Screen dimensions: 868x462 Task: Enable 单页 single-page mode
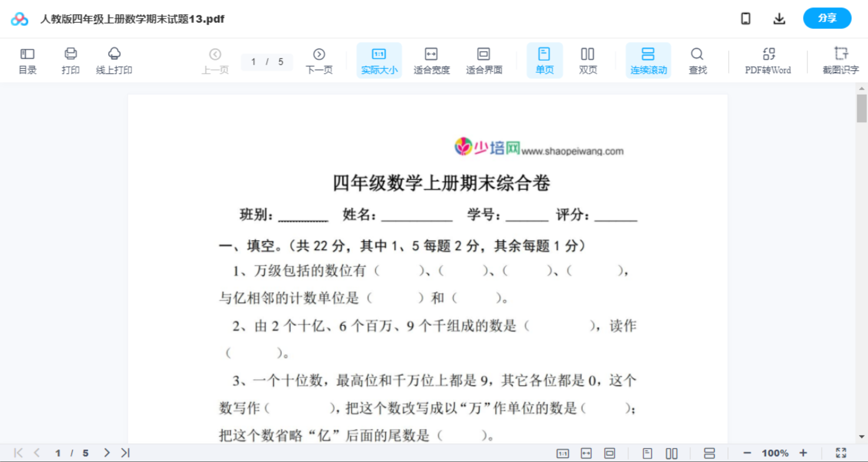544,60
